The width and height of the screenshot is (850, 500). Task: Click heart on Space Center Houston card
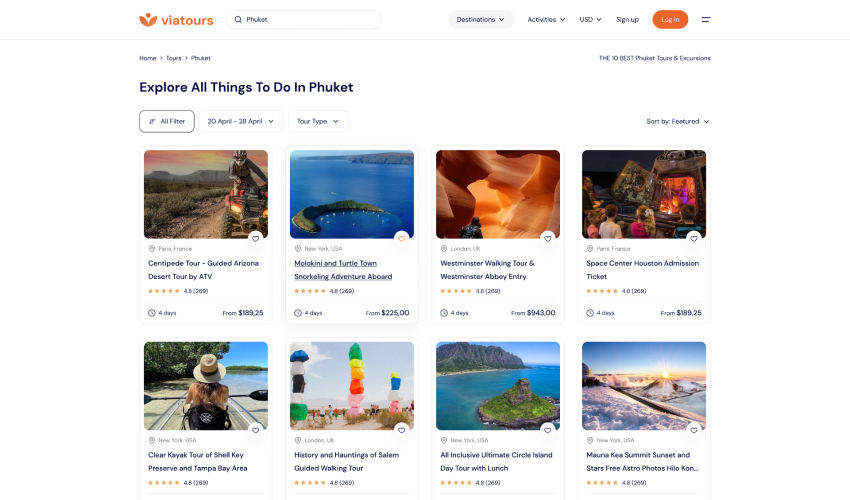pyautogui.click(x=693, y=238)
